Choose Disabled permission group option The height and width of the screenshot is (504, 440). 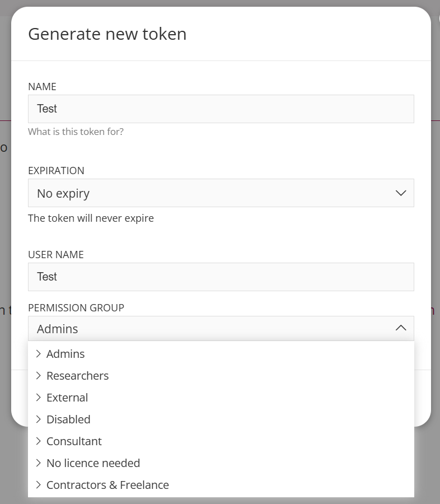click(68, 419)
